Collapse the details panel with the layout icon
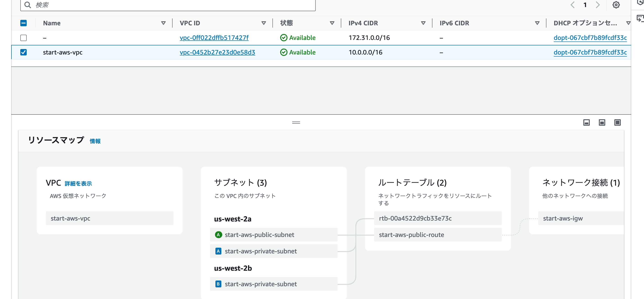The width and height of the screenshot is (644, 299). [x=586, y=123]
